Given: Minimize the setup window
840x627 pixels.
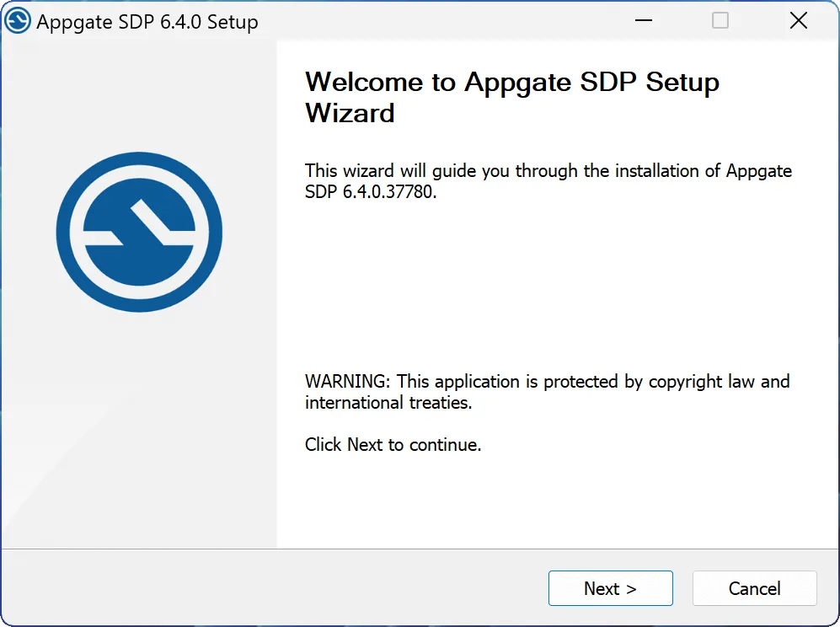Looking at the screenshot, I should click(x=644, y=21).
